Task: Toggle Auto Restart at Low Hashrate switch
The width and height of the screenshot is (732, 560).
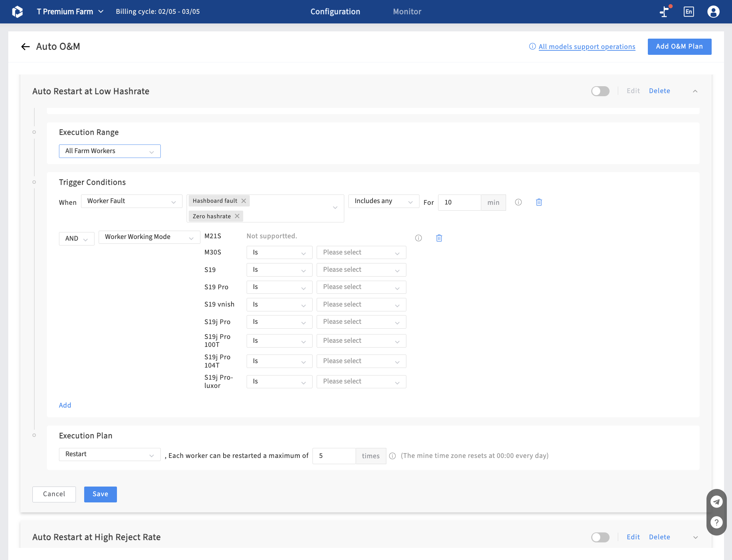Action: click(x=600, y=91)
